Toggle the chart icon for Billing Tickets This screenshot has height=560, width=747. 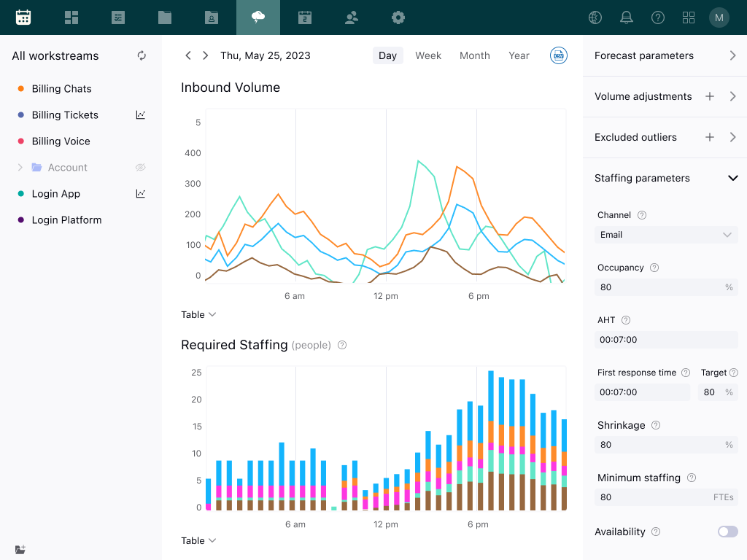tap(141, 115)
